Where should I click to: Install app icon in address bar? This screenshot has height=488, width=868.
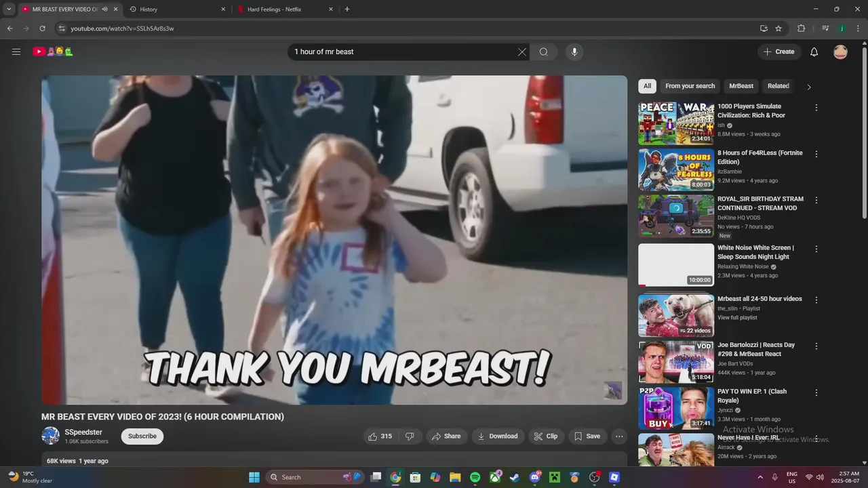point(764,28)
